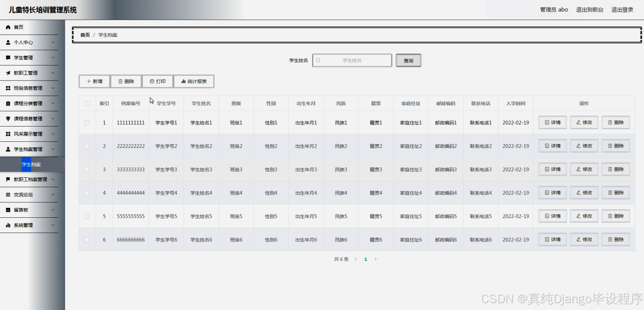Click the home icon beside 首页 in sidebar
This screenshot has width=644, height=310.
(8, 27)
